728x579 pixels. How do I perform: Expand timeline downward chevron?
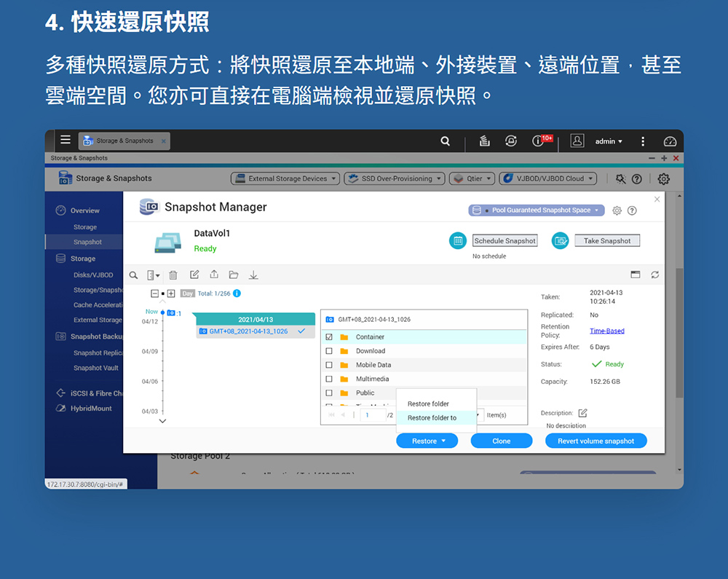[x=162, y=421]
